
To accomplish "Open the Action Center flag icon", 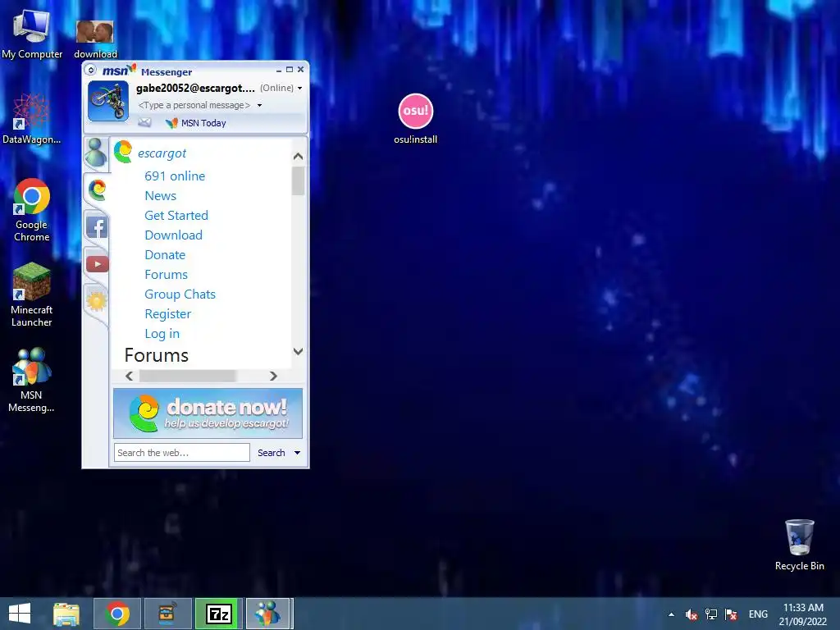I will click(731, 614).
